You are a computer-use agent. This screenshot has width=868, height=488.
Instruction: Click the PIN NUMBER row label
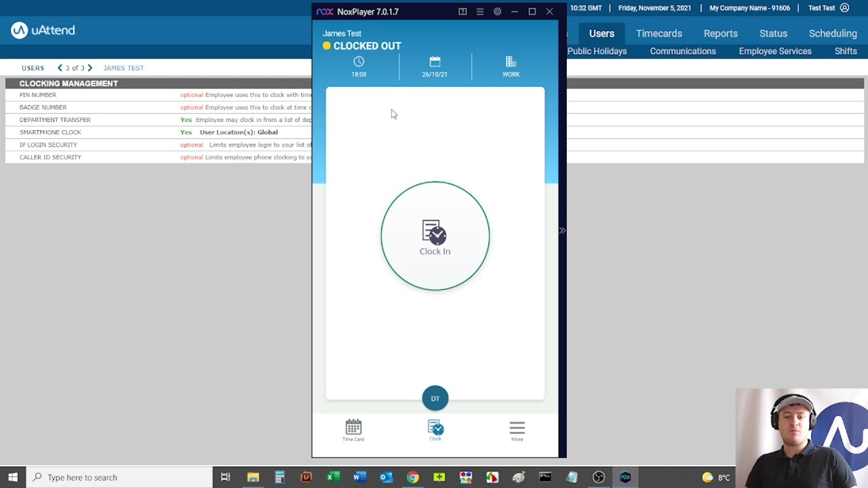tap(38, 95)
